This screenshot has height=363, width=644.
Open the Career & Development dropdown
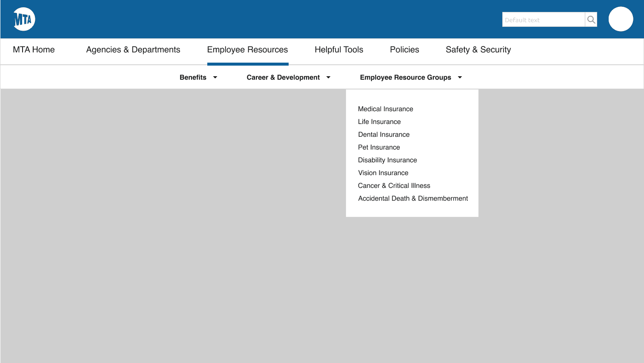click(288, 77)
